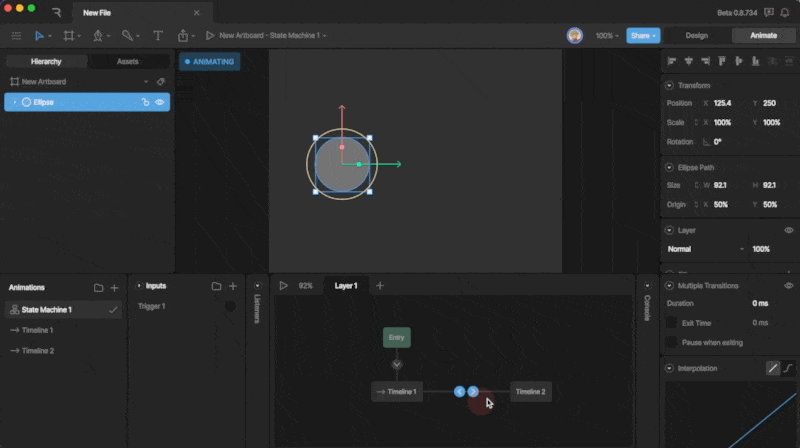Add a new animation with plus icon
The width and height of the screenshot is (800, 448).
pos(114,287)
